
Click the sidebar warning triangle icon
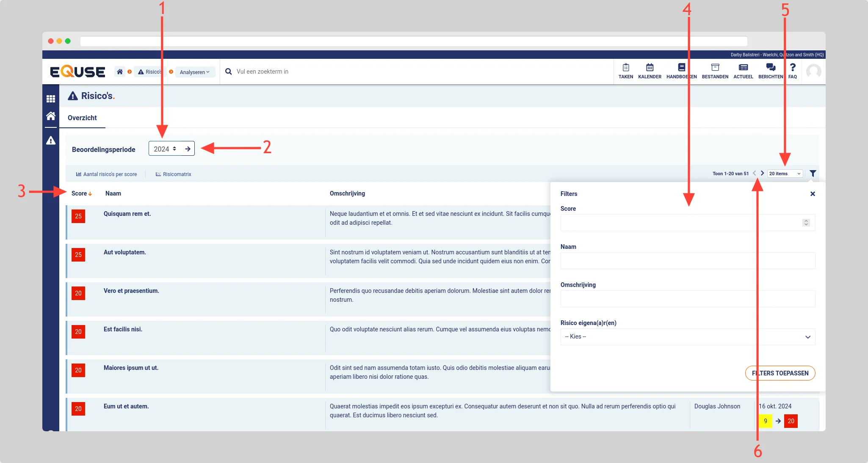tap(51, 141)
